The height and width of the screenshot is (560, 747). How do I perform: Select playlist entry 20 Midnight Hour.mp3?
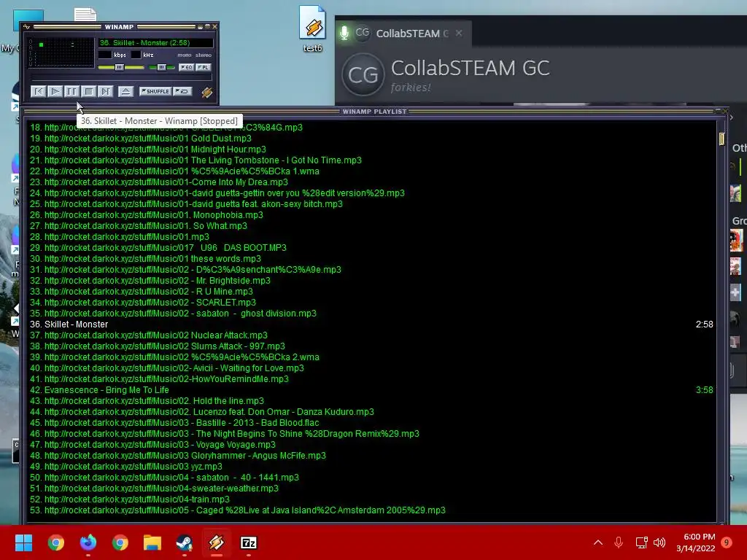[371, 149]
